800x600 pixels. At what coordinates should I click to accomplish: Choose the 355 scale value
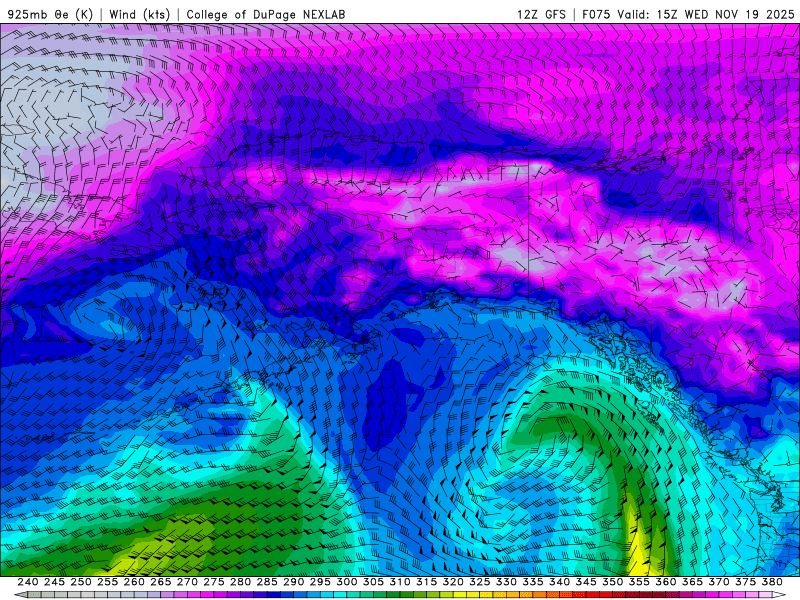[639, 582]
